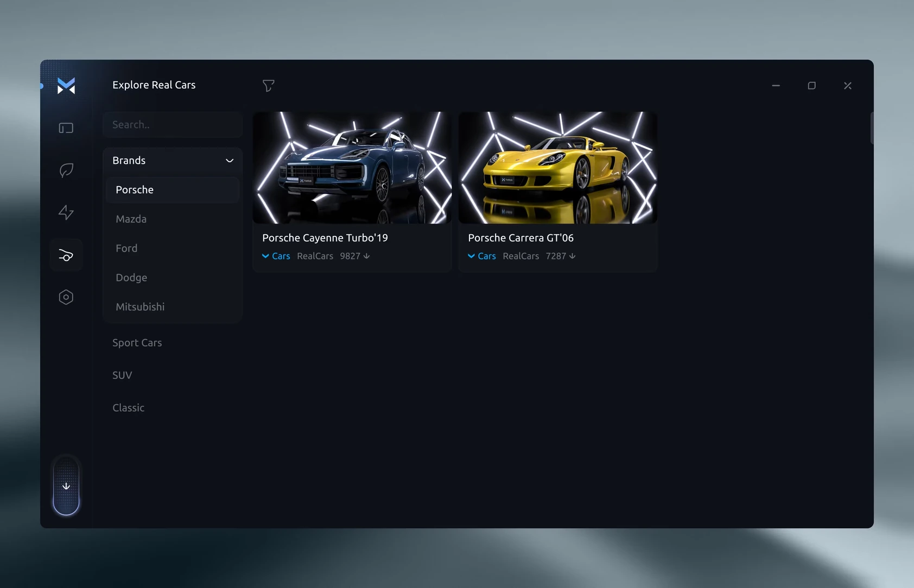Click the Explore Real Cars heading
Image resolution: width=914 pixels, height=588 pixels.
[154, 85]
